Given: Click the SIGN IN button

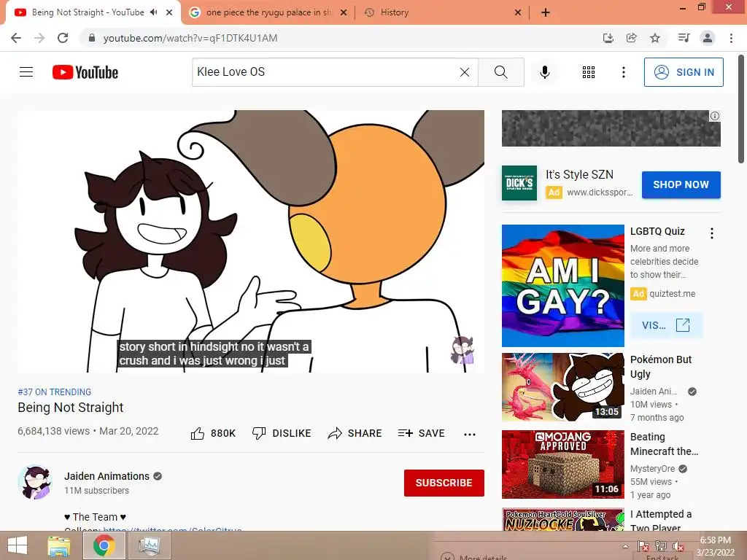Looking at the screenshot, I should pos(684,72).
